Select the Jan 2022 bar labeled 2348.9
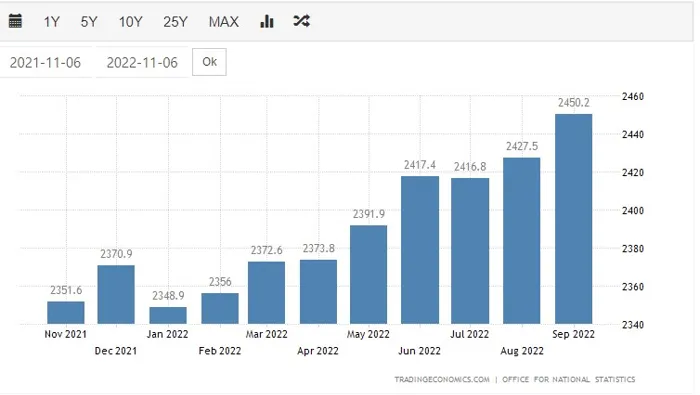The image size is (700, 395). coord(168,316)
